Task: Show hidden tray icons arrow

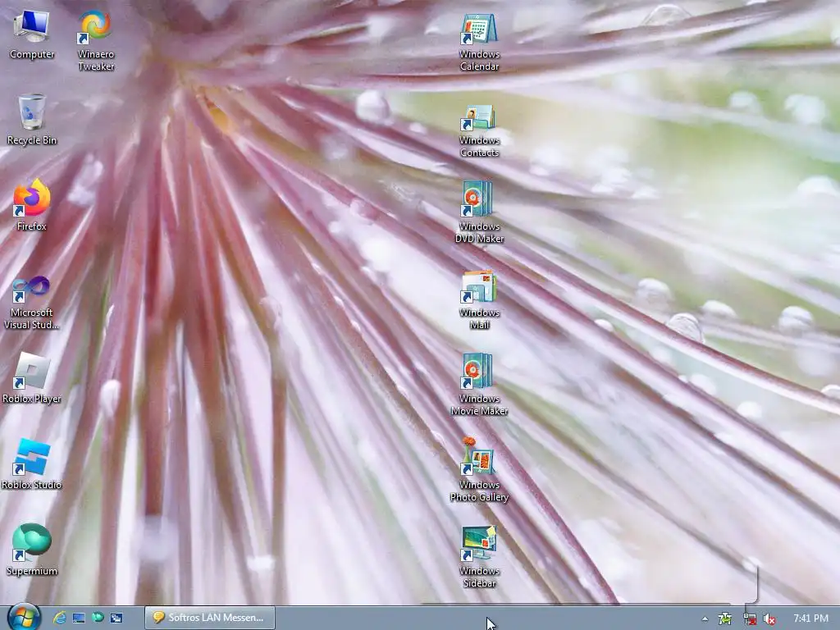Action: (705, 619)
